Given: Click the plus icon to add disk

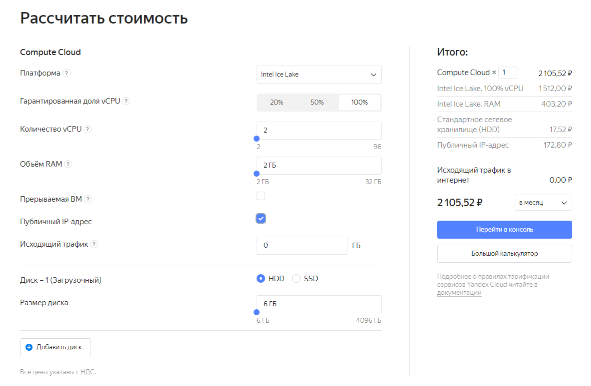Looking at the screenshot, I should (29, 347).
